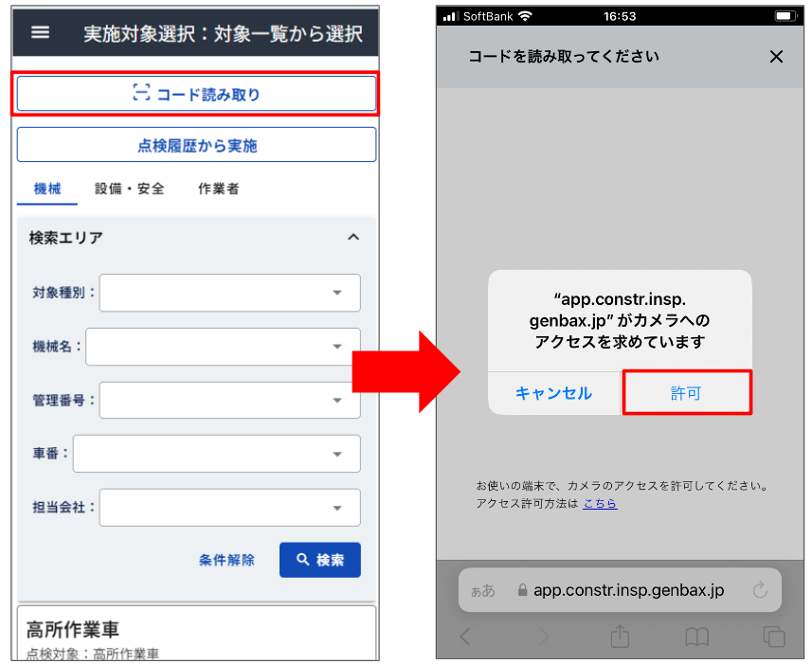The width and height of the screenshot is (812, 664).
Task: Open the 管理番号 dropdown
Action: (x=230, y=400)
